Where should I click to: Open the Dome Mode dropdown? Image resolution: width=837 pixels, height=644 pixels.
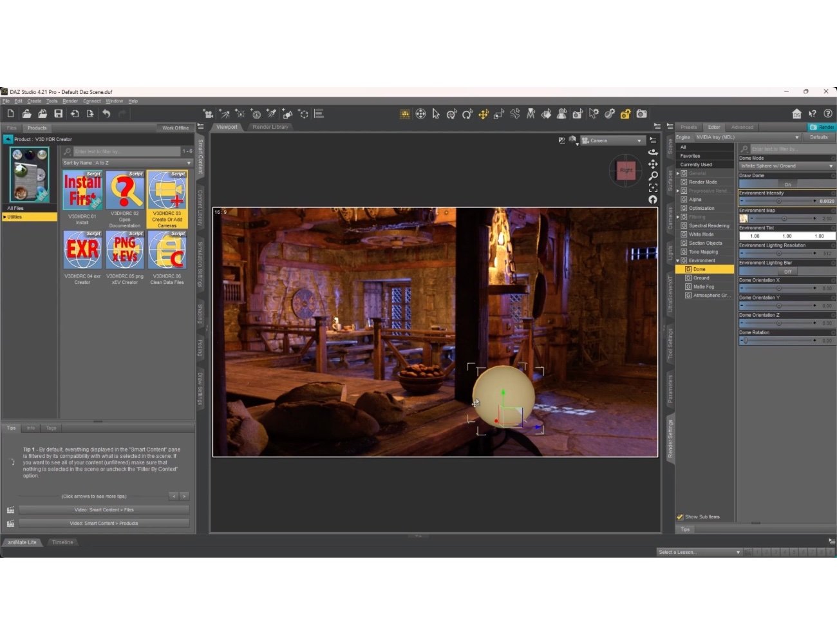(786, 166)
